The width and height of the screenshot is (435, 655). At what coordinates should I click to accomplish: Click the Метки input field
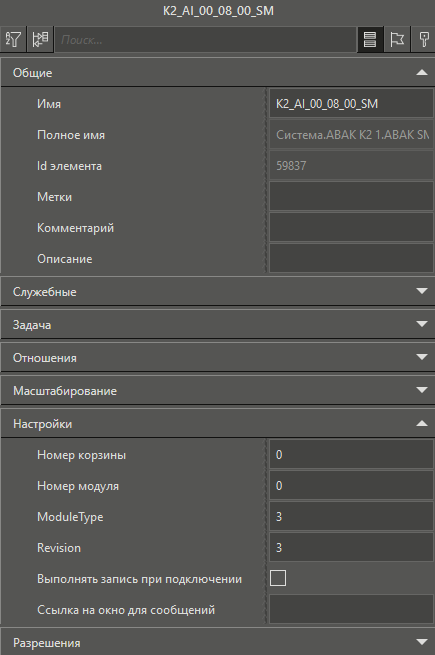[x=351, y=196]
